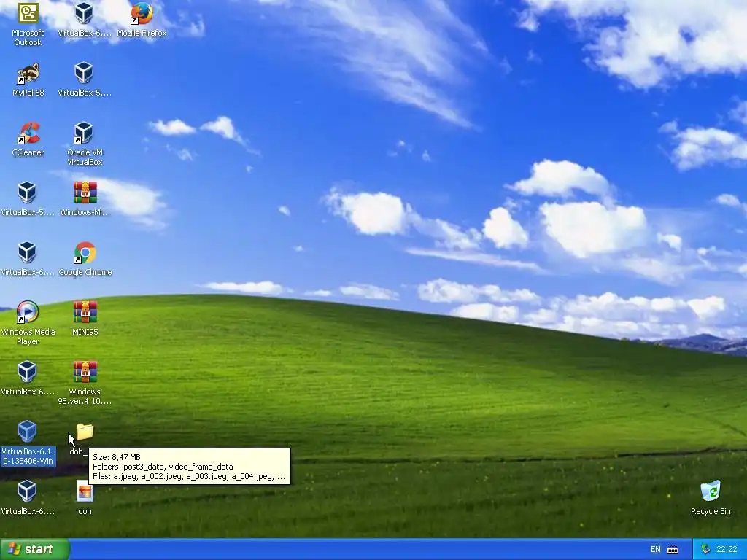Select the Google Chrome shortcut

click(x=85, y=259)
